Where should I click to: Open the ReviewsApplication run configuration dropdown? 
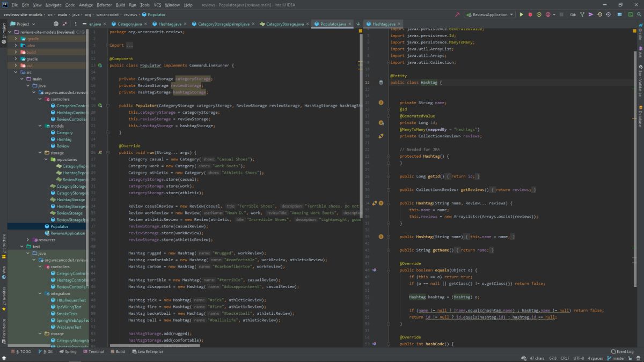[x=489, y=15]
